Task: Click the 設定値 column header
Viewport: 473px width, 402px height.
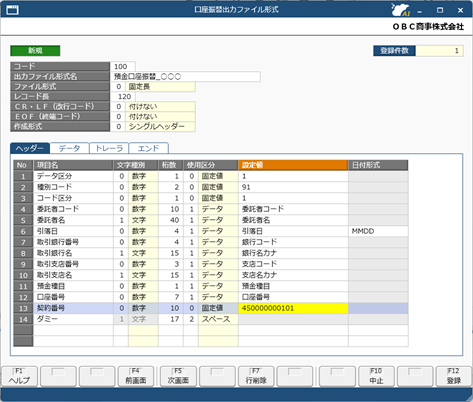Action: pyautogui.click(x=293, y=165)
